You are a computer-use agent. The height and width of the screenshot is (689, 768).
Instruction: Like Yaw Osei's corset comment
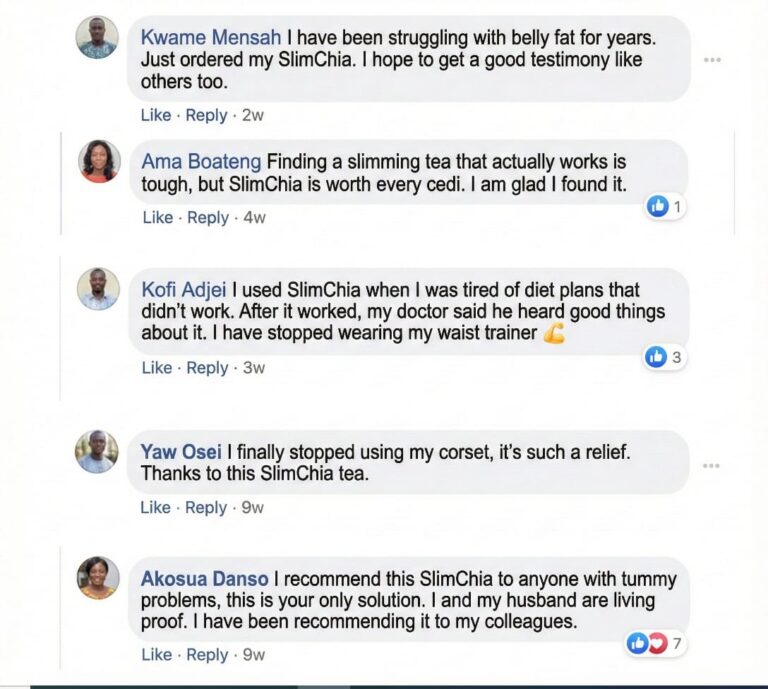click(155, 507)
